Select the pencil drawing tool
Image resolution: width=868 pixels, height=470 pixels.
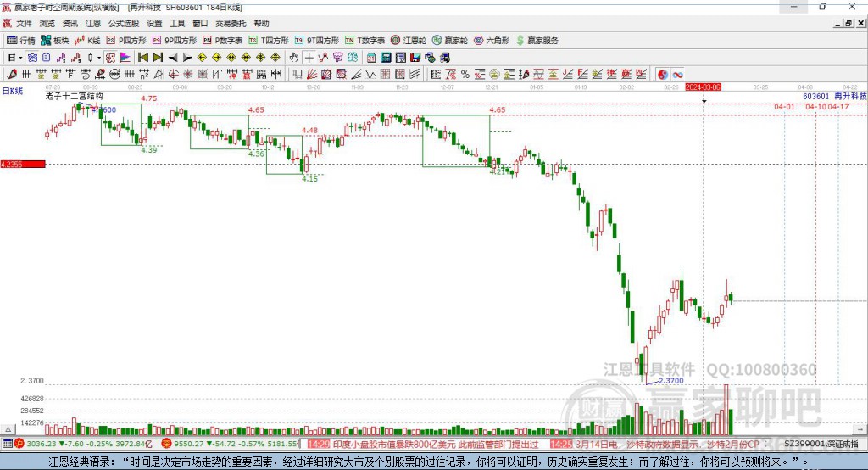click(x=12, y=75)
